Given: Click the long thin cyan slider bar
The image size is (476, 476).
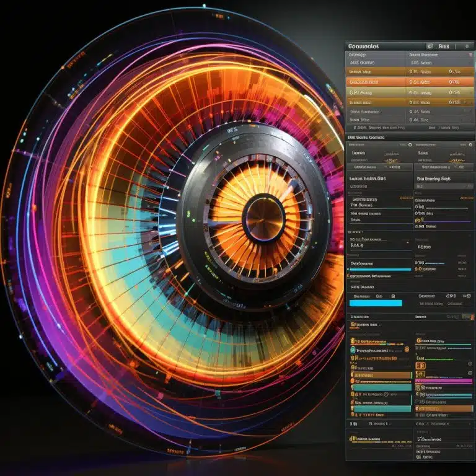Looking at the screenshot, I should click(380, 269).
